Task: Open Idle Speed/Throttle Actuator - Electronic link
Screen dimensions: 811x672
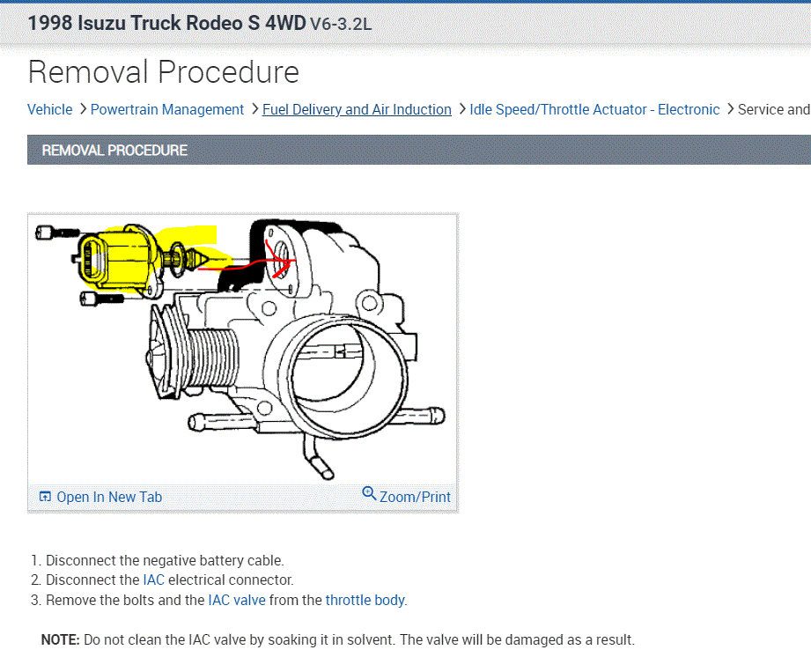Action: [594, 110]
